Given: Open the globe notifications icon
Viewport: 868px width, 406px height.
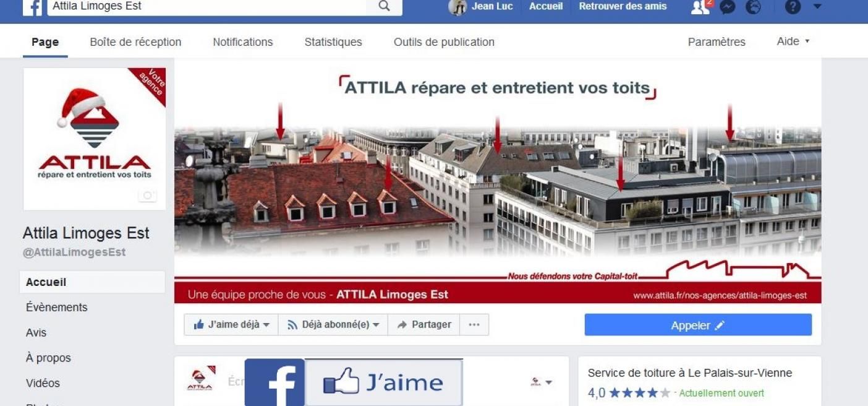Looking at the screenshot, I should pyautogui.click(x=753, y=7).
